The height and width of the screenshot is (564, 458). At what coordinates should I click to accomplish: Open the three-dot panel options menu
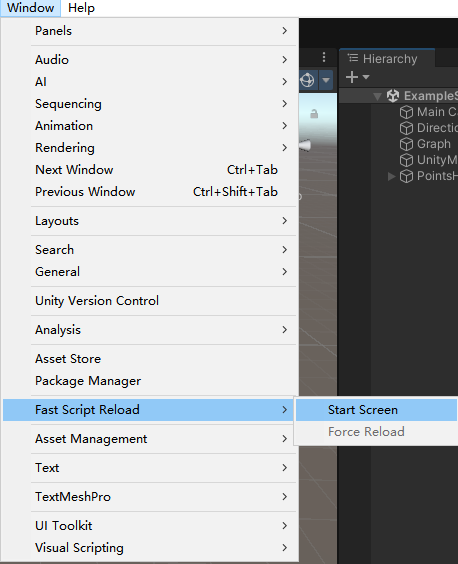point(324,57)
